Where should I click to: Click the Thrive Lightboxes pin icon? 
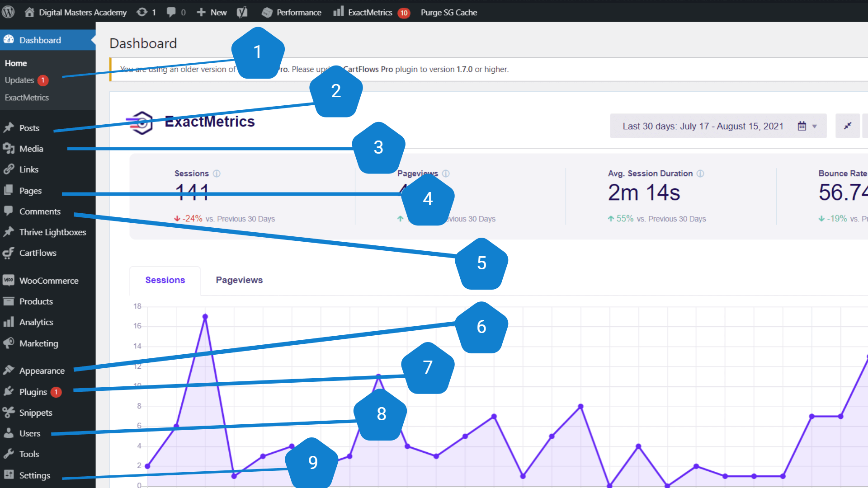click(x=9, y=232)
